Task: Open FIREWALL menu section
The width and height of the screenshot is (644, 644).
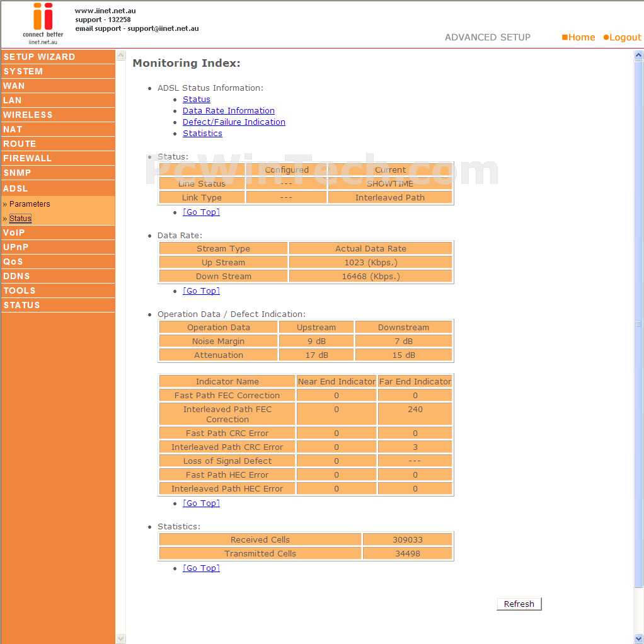Action: click(x=58, y=158)
